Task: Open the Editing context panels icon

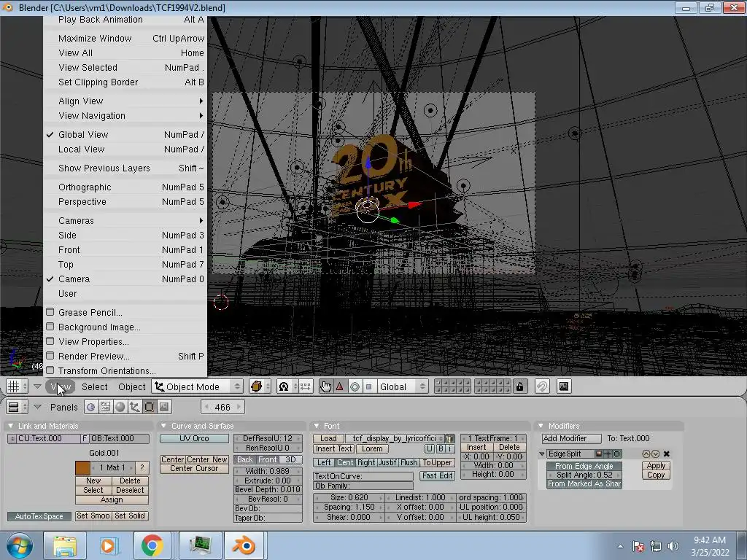Action: 149,407
